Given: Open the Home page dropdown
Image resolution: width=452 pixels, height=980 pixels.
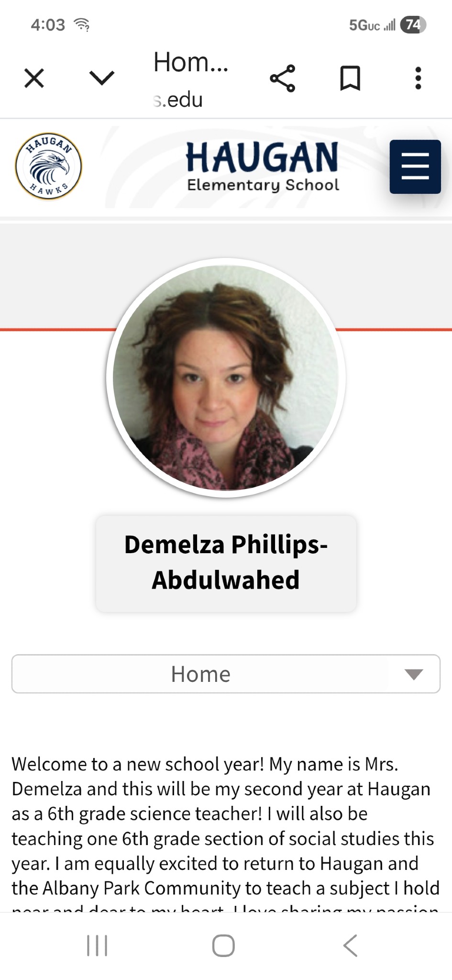Looking at the screenshot, I should coord(226,674).
